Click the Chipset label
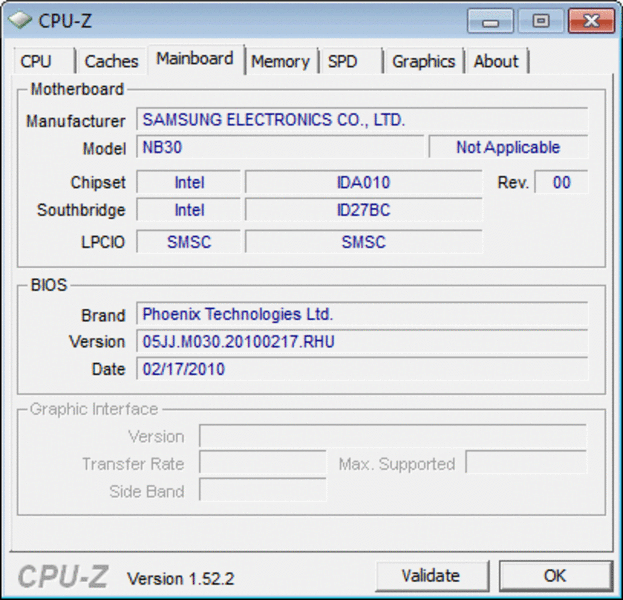 point(98,182)
